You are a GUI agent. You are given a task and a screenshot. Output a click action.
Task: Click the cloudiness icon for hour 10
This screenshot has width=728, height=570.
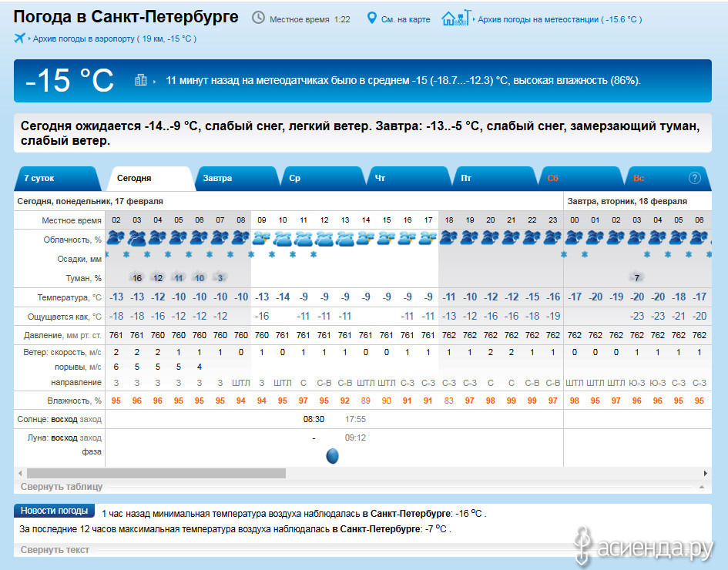[x=282, y=239]
